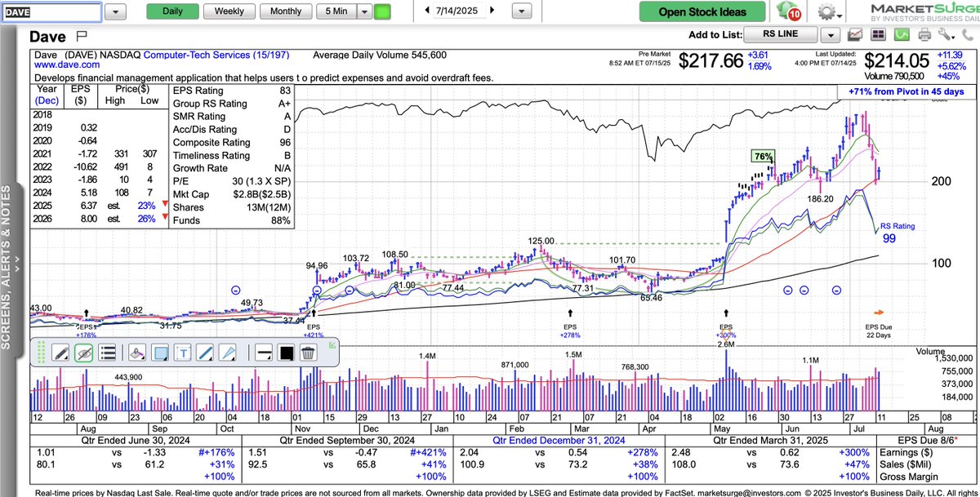Print the chart using printer icon
The width and height of the screenshot is (980, 497).
924,35
